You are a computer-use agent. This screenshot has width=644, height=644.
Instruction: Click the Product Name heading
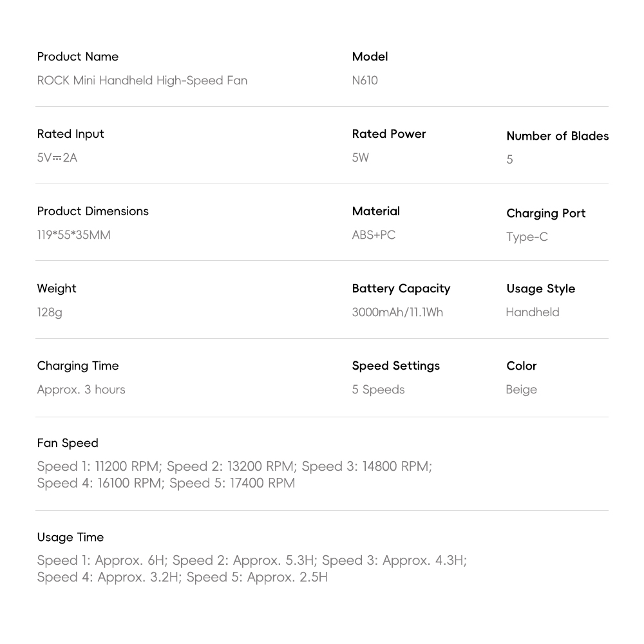coord(77,57)
